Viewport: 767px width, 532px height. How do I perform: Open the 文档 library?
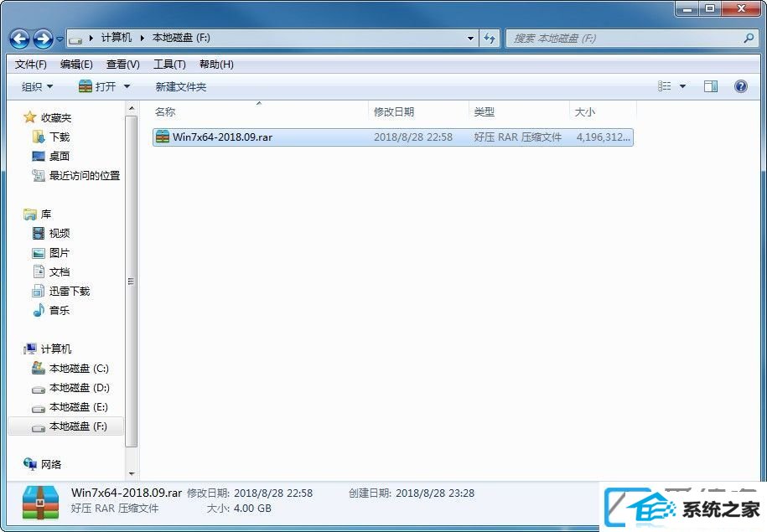[x=60, y=272]
